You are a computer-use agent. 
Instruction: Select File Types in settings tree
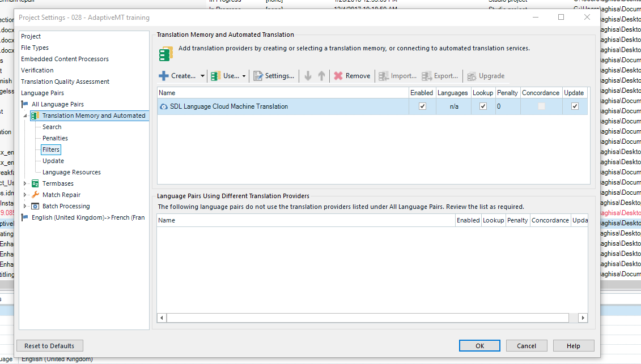pos(35,48)
